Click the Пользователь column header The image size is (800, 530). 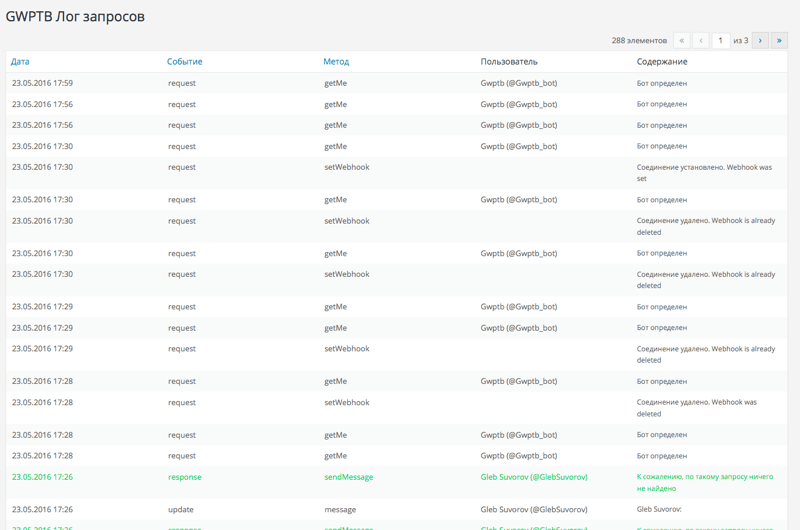(509, 62)
